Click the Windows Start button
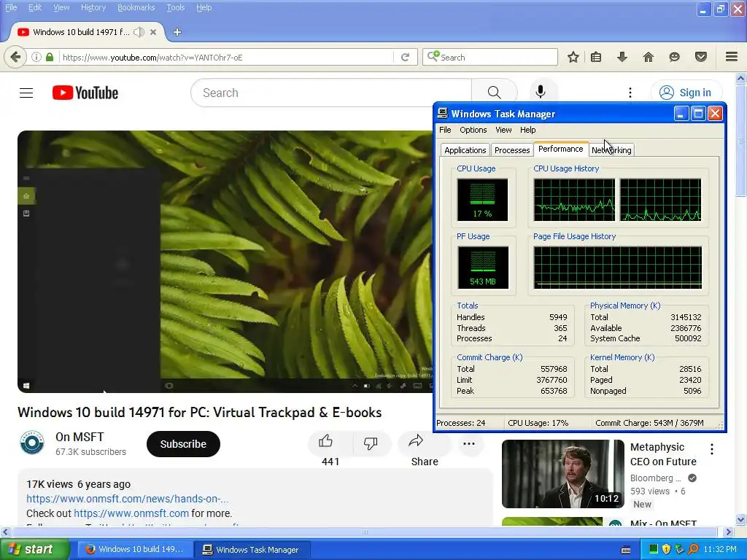 pyautogui.click(x=34, y=549)
